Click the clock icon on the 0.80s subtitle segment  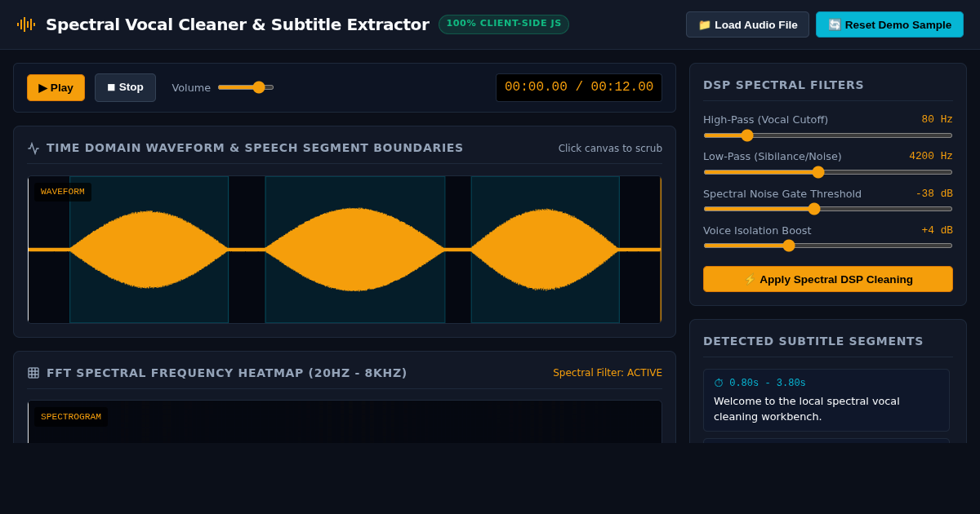[719, 383]
